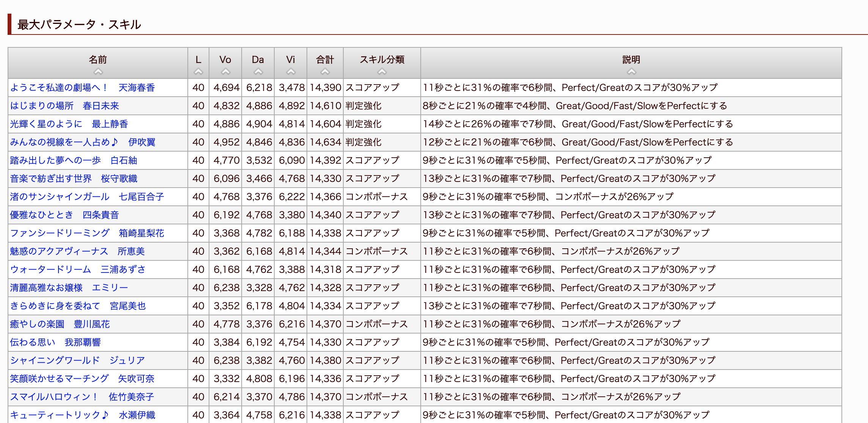
Task: Sort by スキル分類 column arrow icon
Action: pyautogui.click(x=382, y=71)
